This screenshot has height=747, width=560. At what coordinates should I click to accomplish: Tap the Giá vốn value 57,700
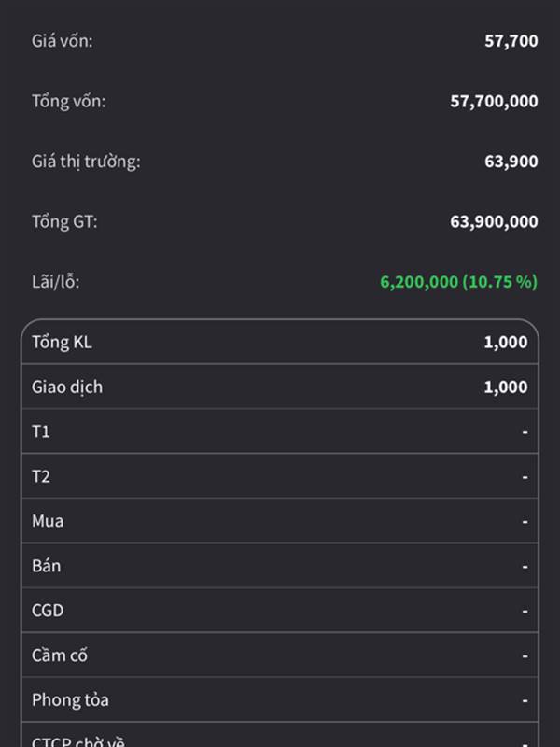[x=511, y=41]
